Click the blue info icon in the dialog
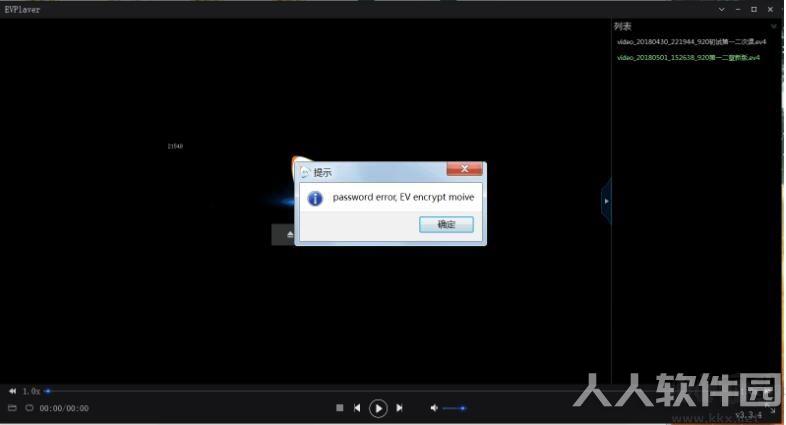786x425 pixels. click(x=315, y=198)
